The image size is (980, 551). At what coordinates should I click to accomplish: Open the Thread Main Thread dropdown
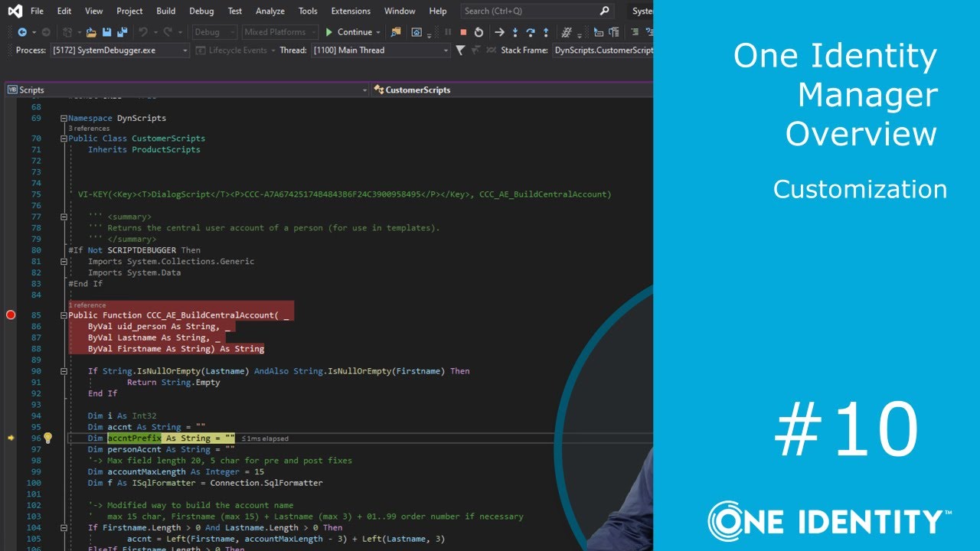(x=381, y=51)
